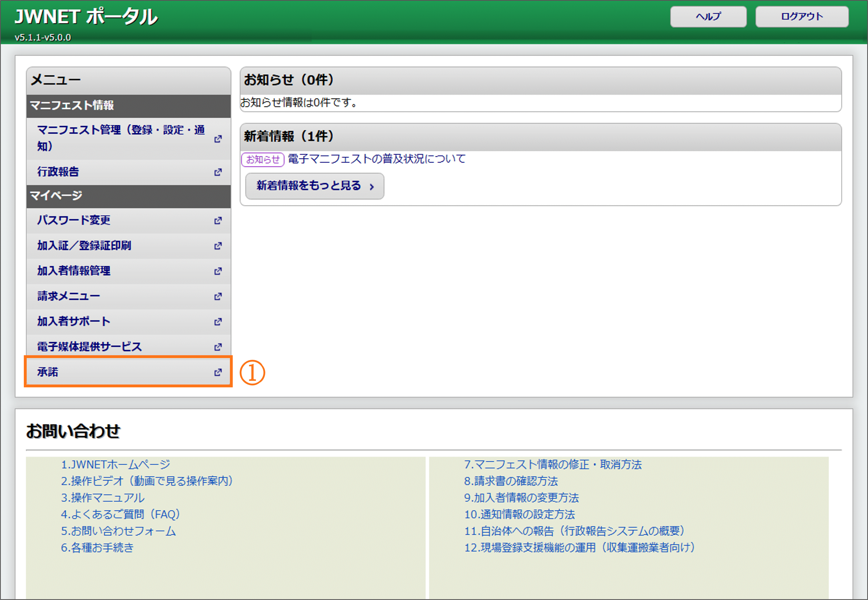Click external-link icon beside 加入者情報管理
868x600 pixels.
click(x=218, y=271)
